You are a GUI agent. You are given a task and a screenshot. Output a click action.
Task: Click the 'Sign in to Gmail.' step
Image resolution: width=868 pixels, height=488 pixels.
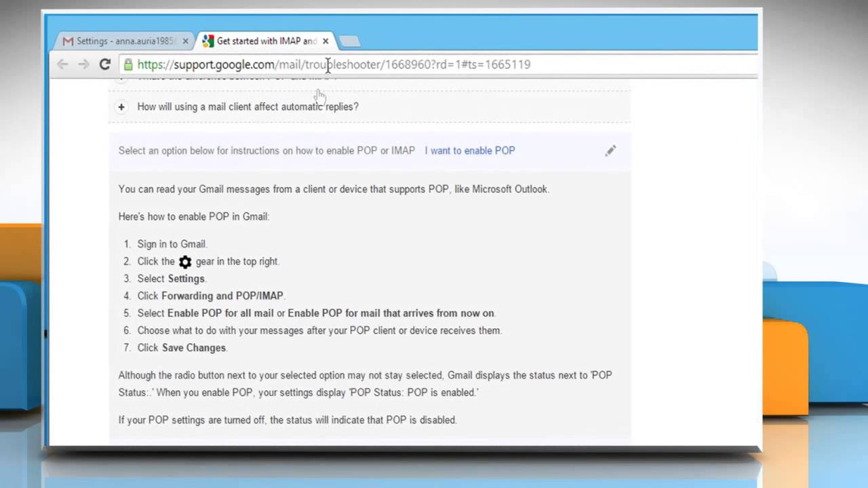(x=172, y=244)
